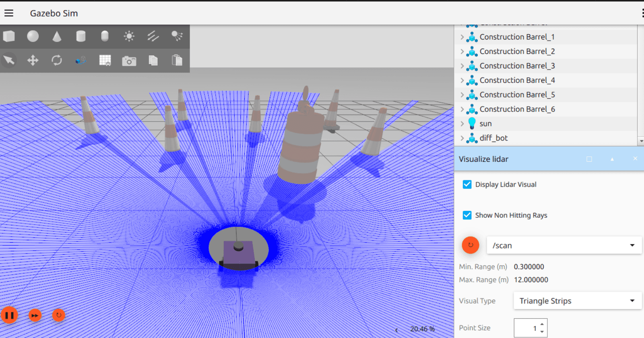Open the snap settings icon
644x338 pixels.
coord(80,60)
